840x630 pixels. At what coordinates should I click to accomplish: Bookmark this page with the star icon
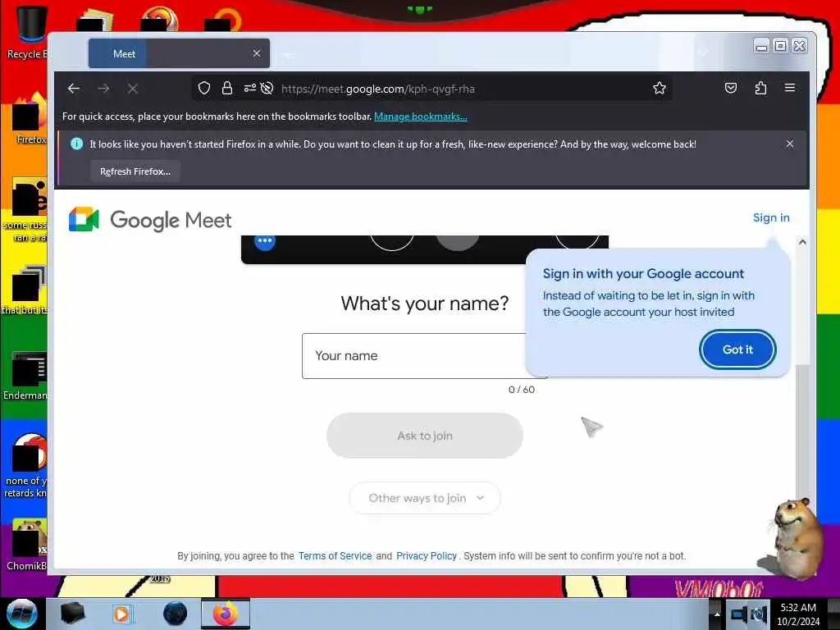click(660, 88)
